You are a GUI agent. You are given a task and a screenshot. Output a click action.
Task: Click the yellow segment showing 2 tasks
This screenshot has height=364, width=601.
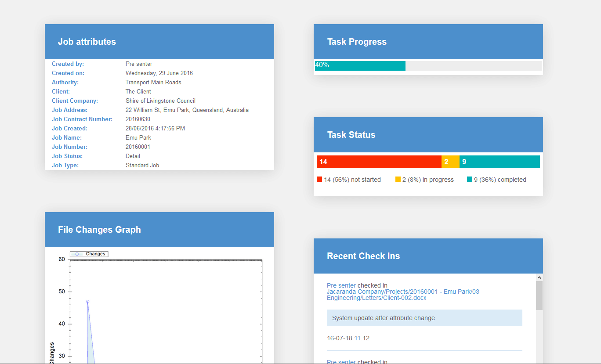450,162
